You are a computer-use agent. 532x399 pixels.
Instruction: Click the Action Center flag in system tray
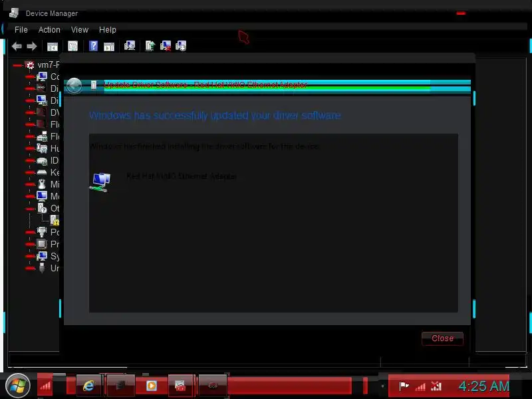click(x=404, y=386)
